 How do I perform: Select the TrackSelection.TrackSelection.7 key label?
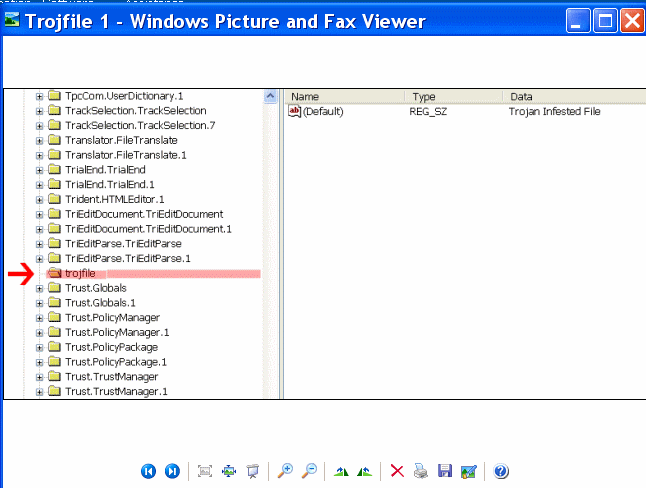coord(140,125)
